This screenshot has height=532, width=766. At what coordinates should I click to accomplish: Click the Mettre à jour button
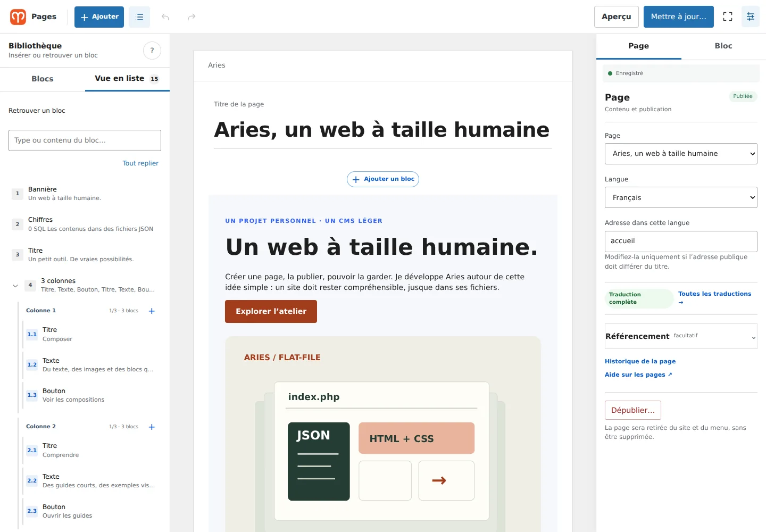pyautogui.click(x=679, y=16)
